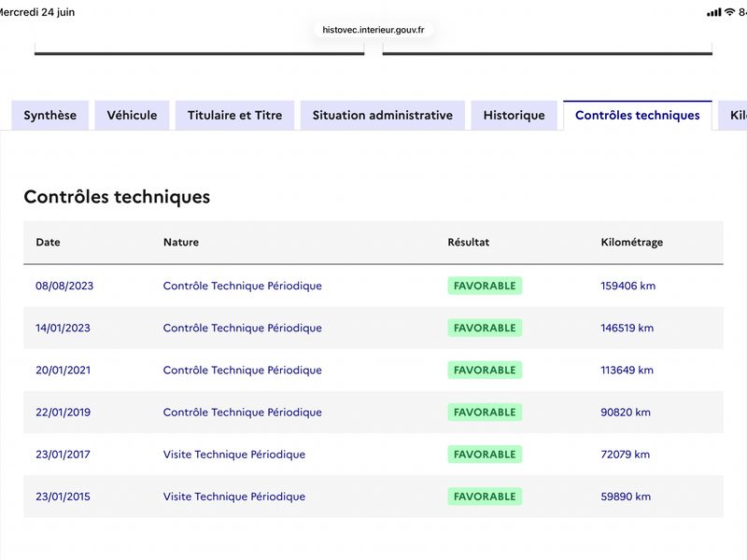
Task: Click the 90820 km mileage entry
Action: (x=626, y=413)
